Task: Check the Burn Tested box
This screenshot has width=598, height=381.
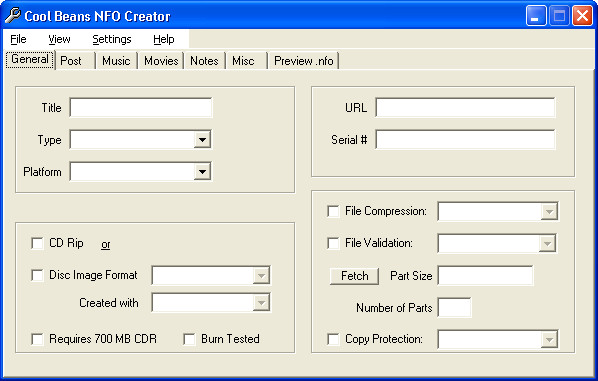Action: pos(189,339)
